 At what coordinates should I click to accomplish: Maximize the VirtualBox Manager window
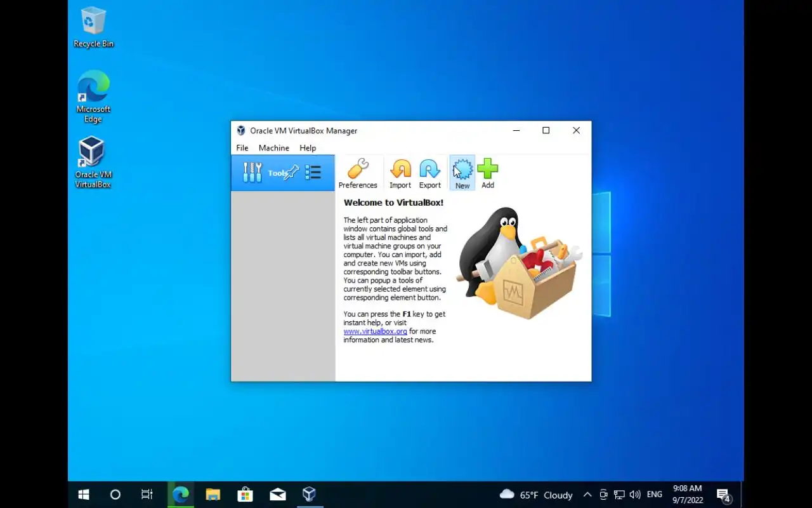(546, 131)
